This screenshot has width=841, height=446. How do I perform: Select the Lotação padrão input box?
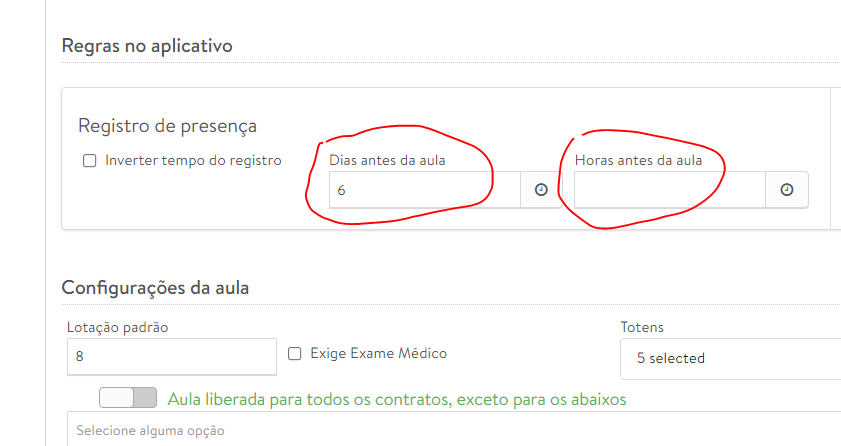pyautogui.click(x=171, y=357)
